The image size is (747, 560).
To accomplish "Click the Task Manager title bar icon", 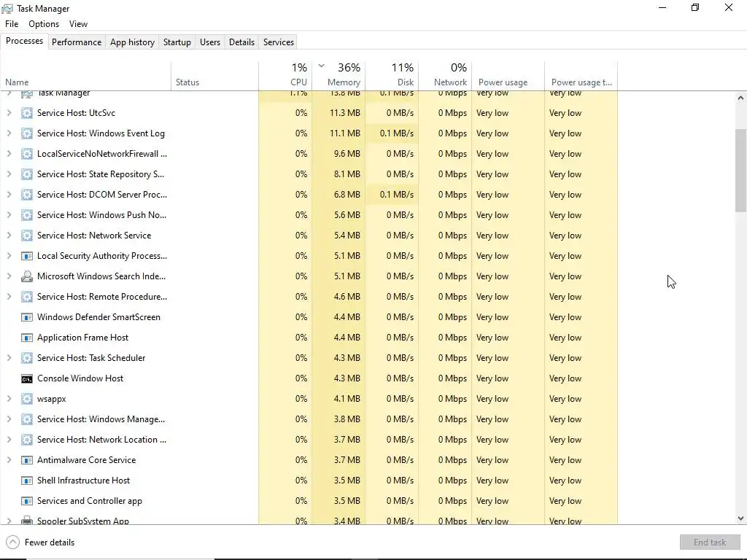I will [x=7, y=9].
